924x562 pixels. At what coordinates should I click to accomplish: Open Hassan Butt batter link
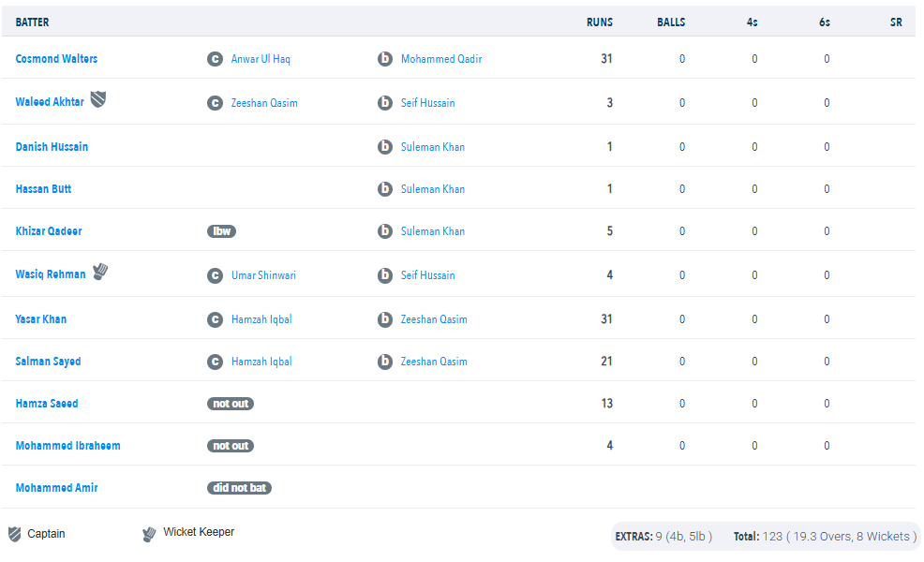coord(44,189)
